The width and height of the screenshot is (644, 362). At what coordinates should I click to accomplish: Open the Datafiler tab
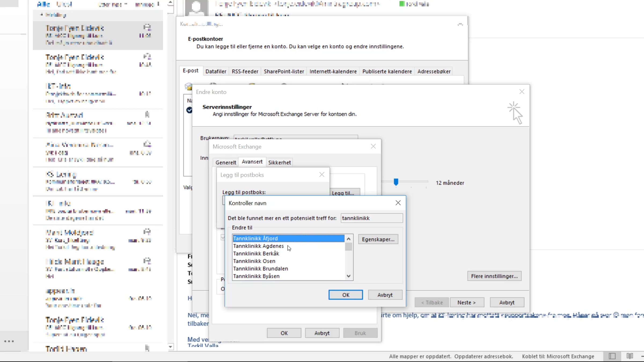(216, 72)
